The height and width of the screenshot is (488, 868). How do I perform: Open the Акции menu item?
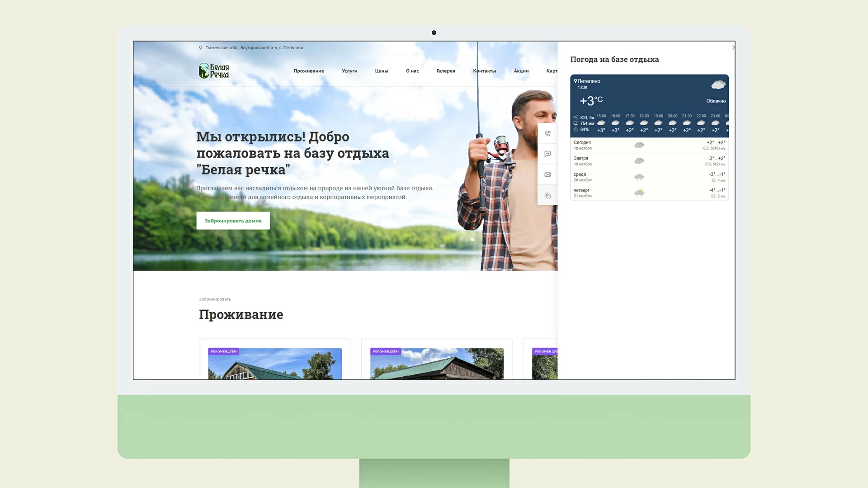pos(521,71)
